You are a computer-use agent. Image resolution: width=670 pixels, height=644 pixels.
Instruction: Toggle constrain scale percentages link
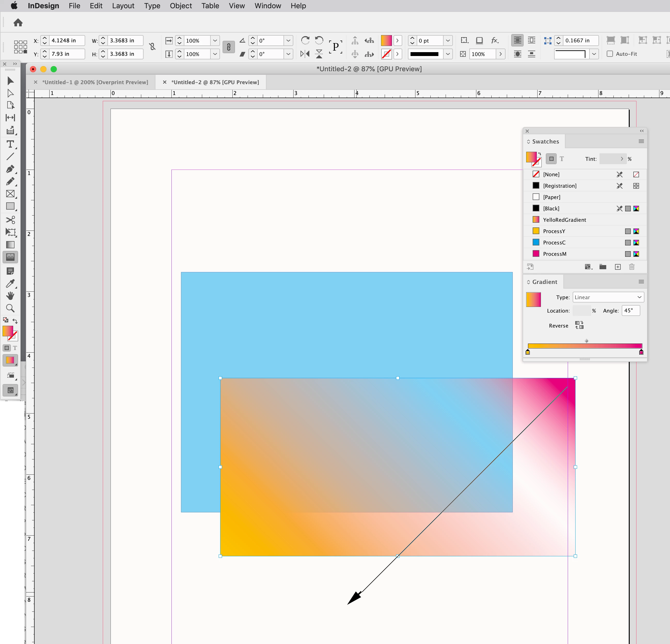click(228, 47)
